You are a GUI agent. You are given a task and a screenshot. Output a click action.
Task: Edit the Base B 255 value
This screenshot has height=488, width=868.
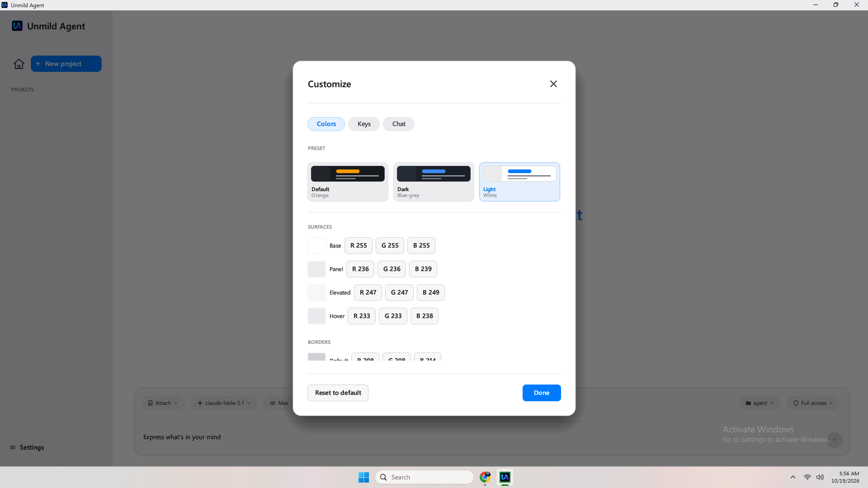(x=421, y=245)
